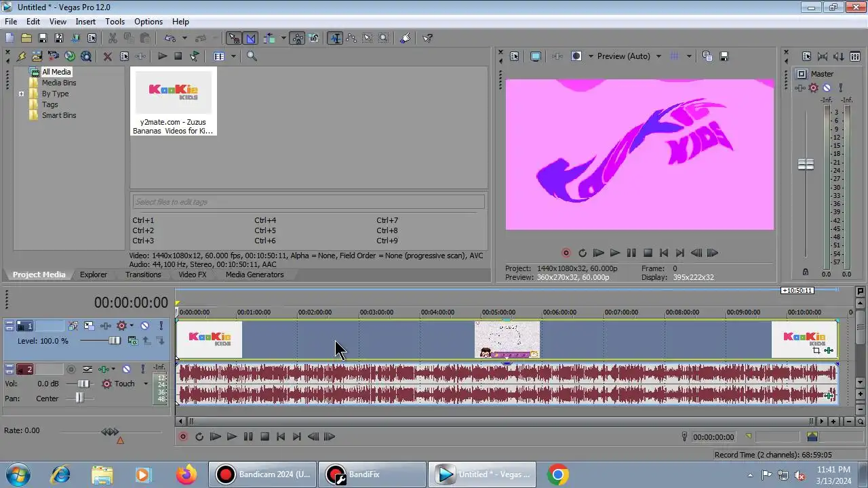Click the New project icon in main toolbar
Screen dimensions: 868x488
click(9, 39)
